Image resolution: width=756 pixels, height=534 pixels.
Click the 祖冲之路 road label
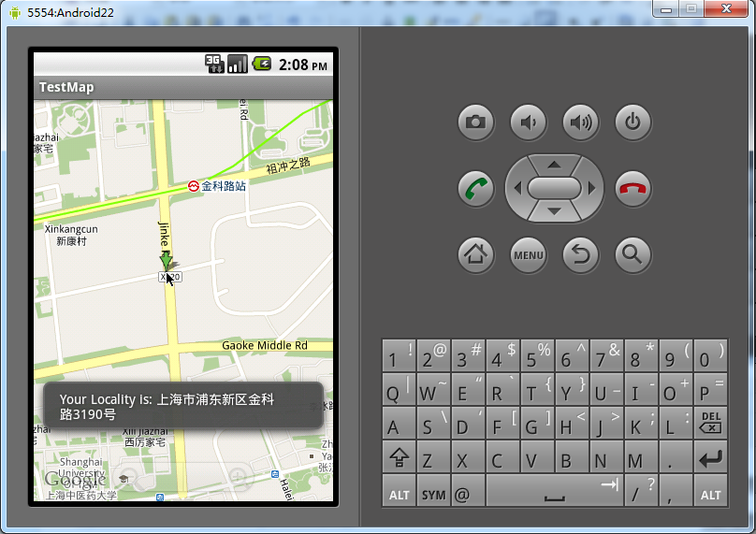[288, 166]
